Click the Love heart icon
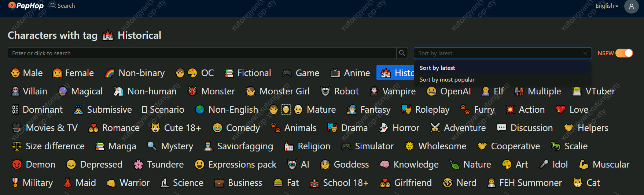Screen dimensions: 644x195 pos(560,109)
